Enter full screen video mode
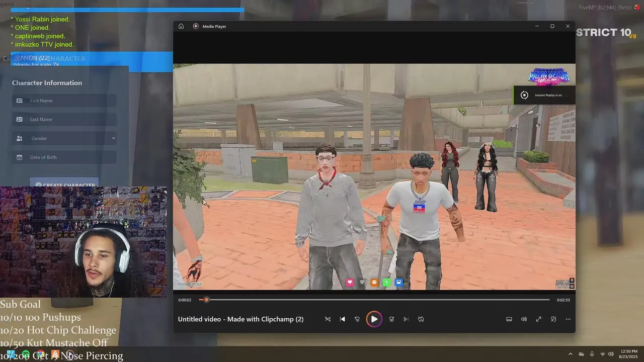This screenshot has width=644, height=362. tap(538, 319)
